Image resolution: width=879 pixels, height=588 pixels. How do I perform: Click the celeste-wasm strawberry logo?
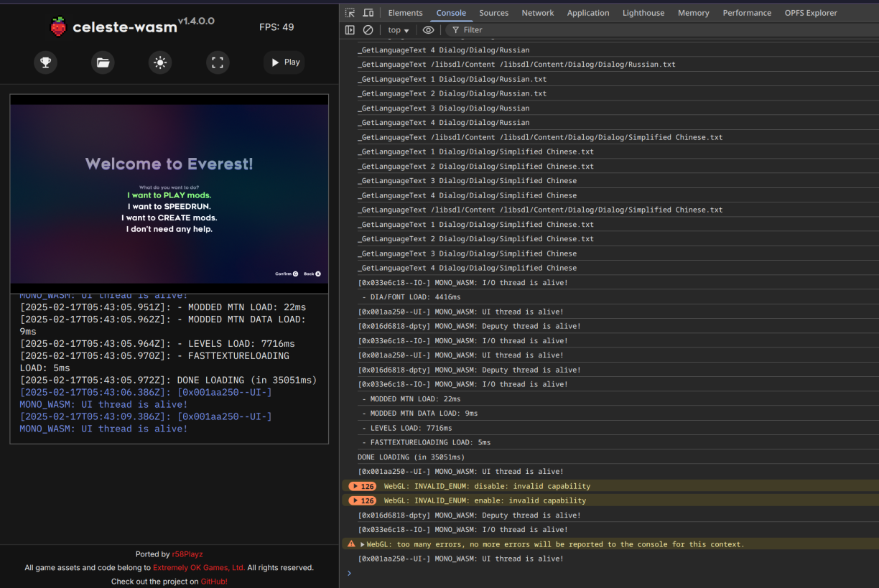[x=58, y=27]
